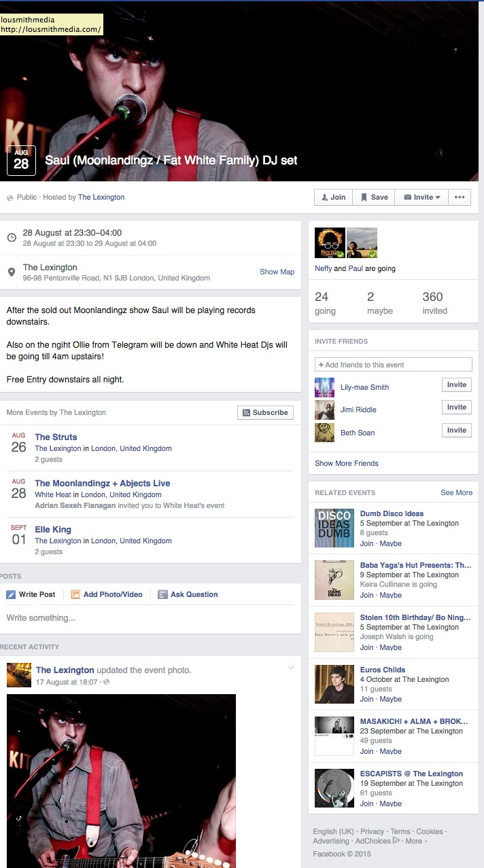The height and width of the screenshot is (868, 484).
Task: Open the Invite dropdown menu
Action: [421, 197]
